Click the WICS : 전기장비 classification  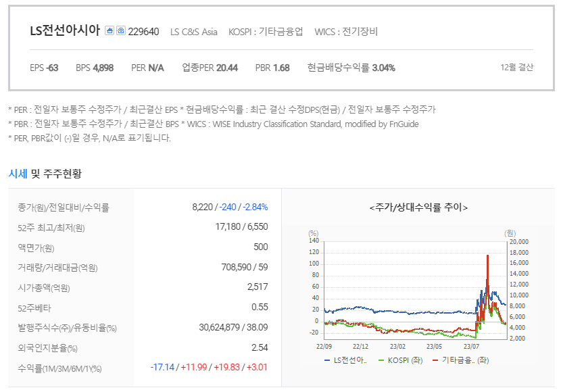click(x=346, y=32)
